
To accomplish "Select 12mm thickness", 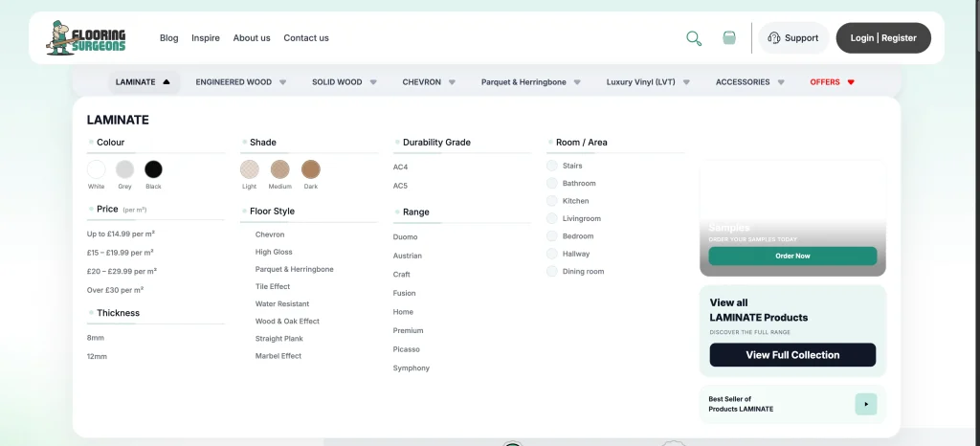I will pyautogui.click(x=97, y=357).
